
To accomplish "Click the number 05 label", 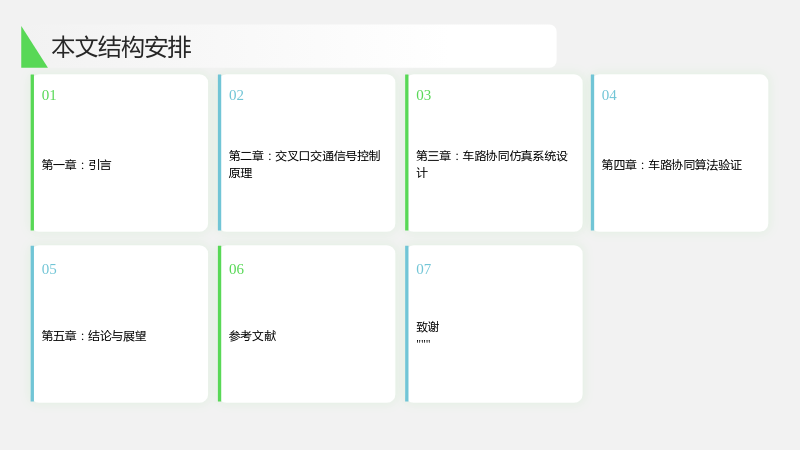I will [x=49, y=269].
